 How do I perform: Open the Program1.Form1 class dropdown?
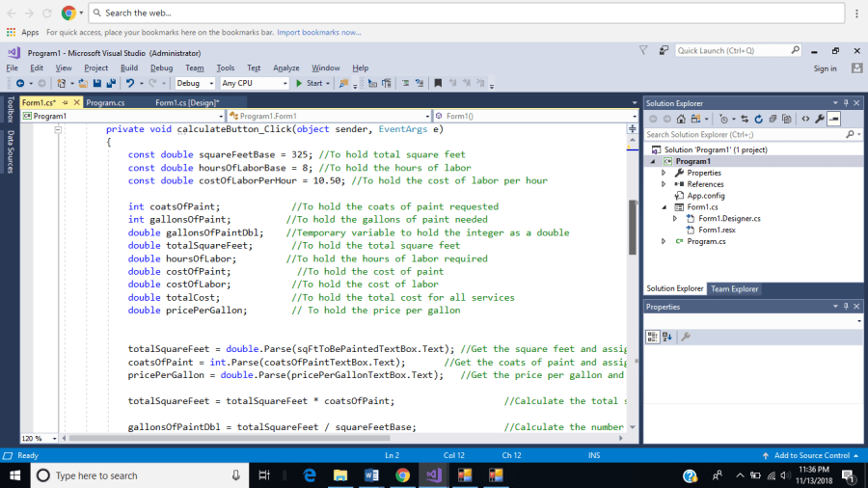click(x=427, y=116)
